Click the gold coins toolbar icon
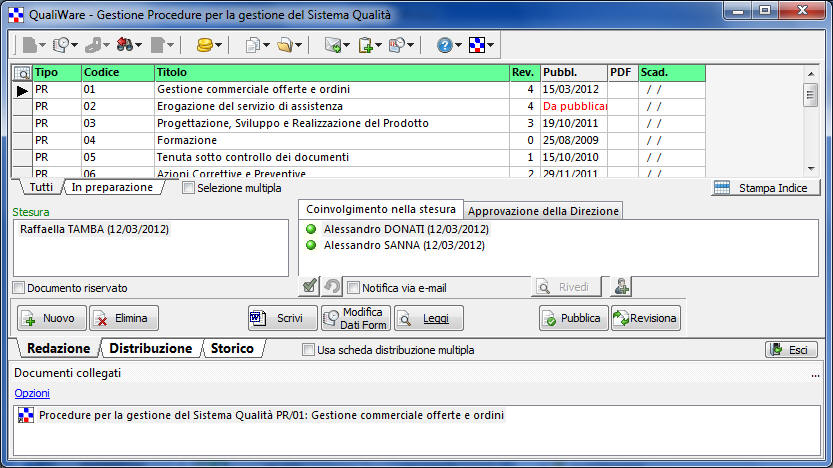833x468 pixels. 204,45
